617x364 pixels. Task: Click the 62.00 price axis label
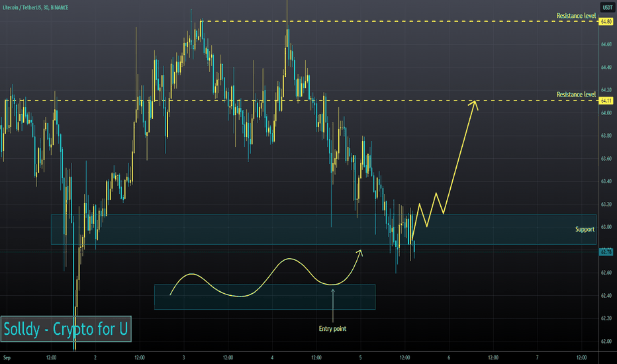(x=606, y=341)
